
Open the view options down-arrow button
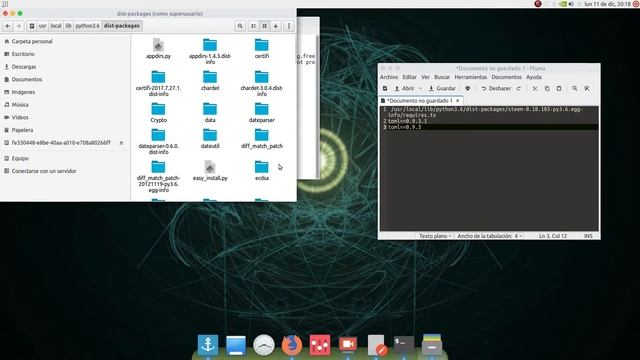coord(276,26)
